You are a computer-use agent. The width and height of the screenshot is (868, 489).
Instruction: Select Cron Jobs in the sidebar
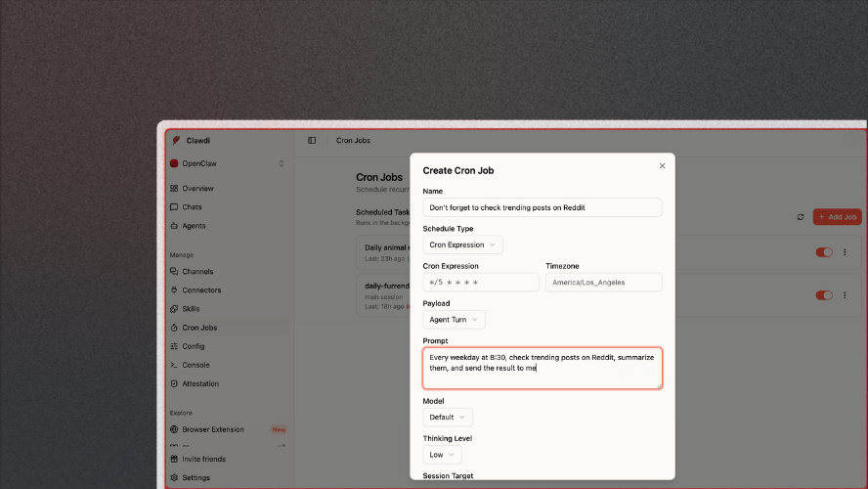228,328
